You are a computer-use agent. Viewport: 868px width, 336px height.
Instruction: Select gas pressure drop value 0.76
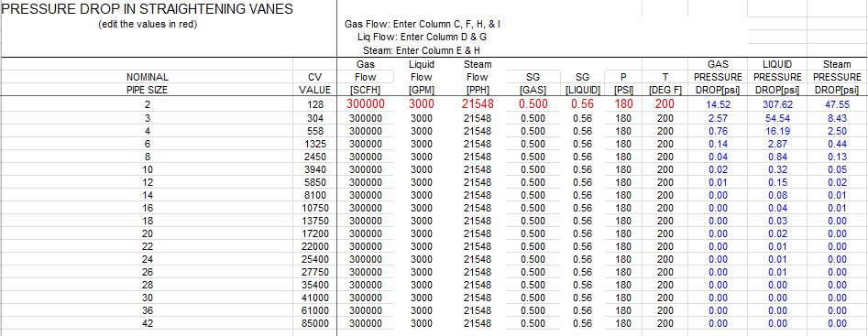[718, 131]
